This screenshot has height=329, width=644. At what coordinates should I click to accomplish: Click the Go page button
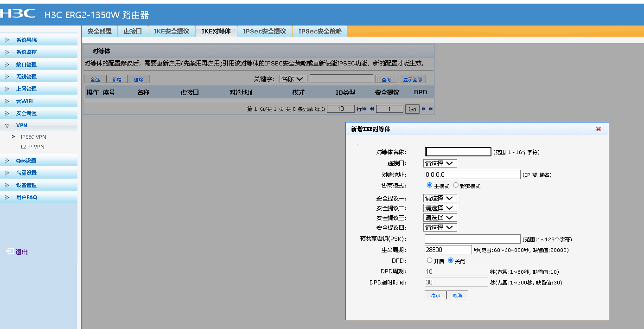click(412, 109)
